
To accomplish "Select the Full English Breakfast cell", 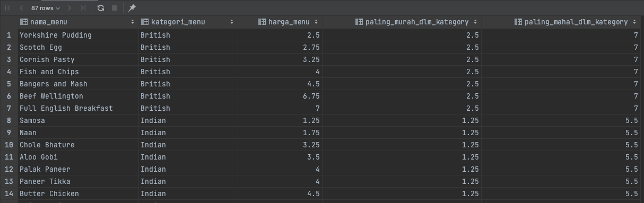I will click(77, 108).
